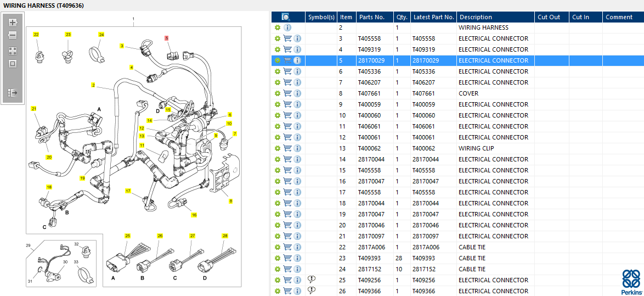Click the single square fit view icon
644x296 pixels.
(13, 63)
